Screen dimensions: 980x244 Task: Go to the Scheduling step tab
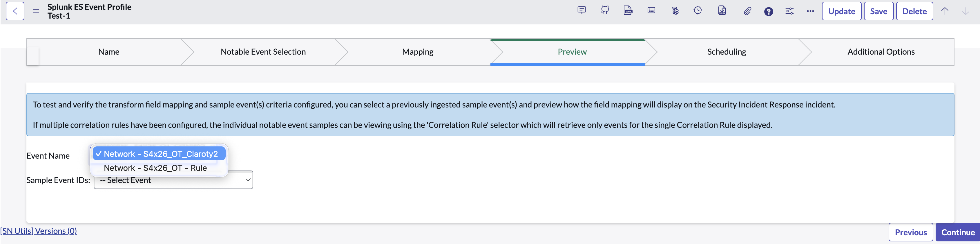[727, 52]
